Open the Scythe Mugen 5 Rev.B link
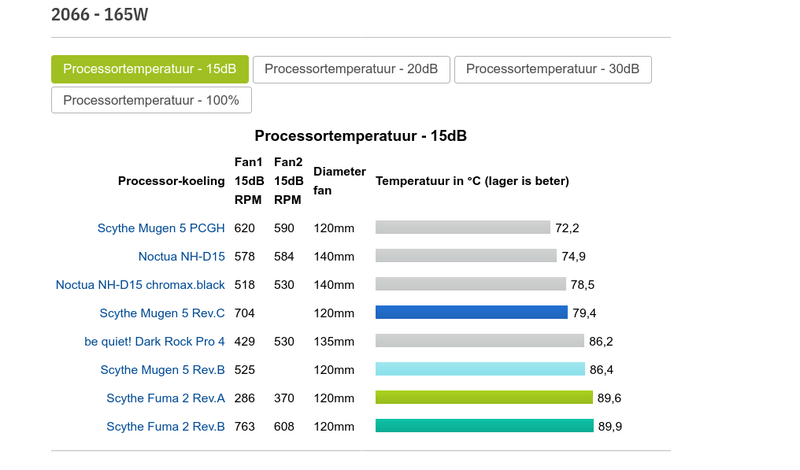800x470 pixels. coord(162,369)
